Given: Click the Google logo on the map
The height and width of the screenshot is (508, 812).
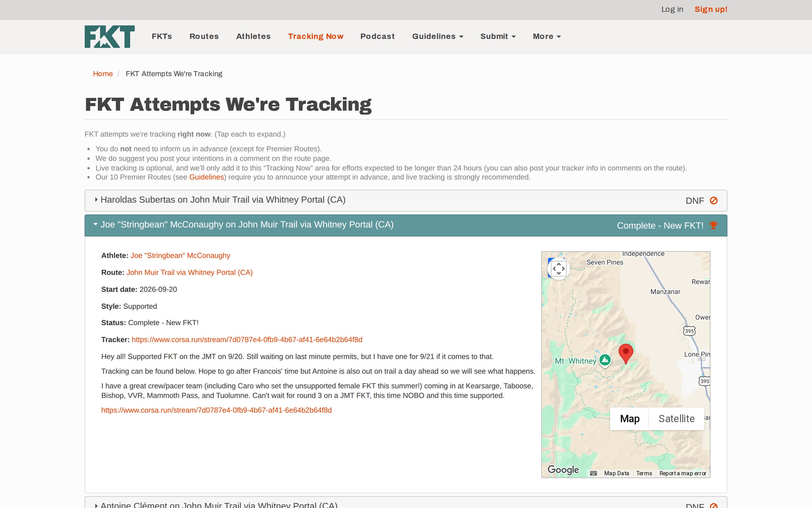Looking at the screenshot, I should [x=563, y=469].
